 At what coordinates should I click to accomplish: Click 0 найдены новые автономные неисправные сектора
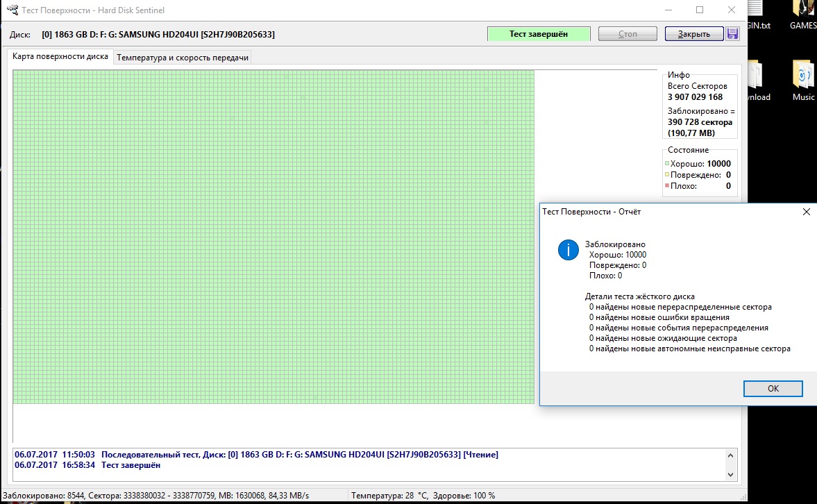tap(690, 348)
